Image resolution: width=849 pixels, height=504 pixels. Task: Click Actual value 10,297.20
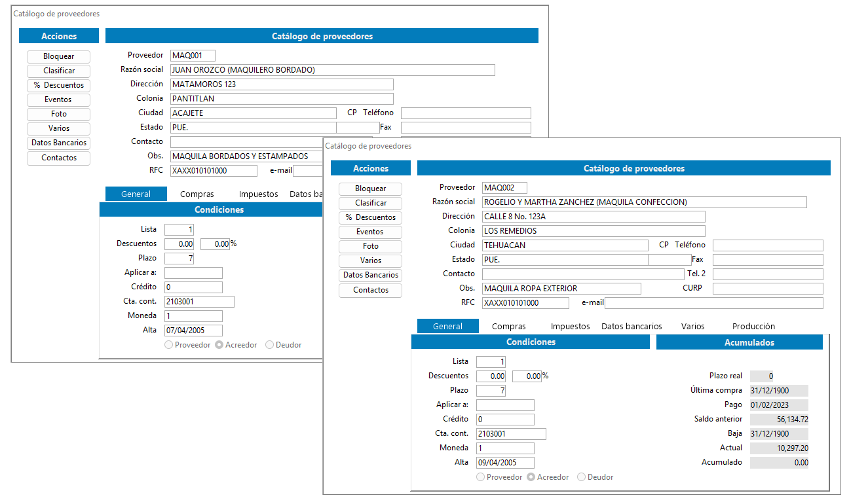tap(779, 448)
